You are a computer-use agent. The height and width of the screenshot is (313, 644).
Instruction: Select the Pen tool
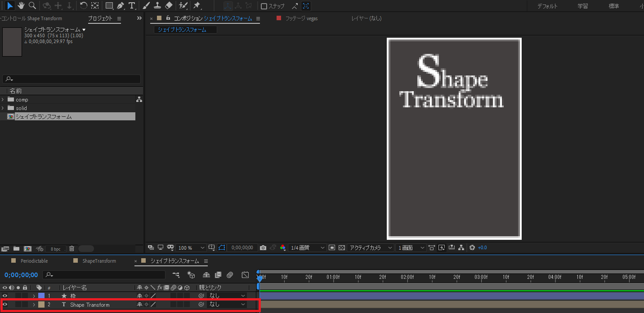(120, 6)
